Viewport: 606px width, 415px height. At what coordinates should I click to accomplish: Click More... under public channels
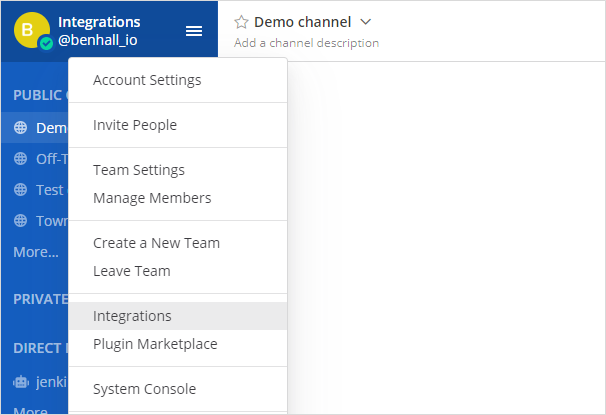[x=36, y=252]
